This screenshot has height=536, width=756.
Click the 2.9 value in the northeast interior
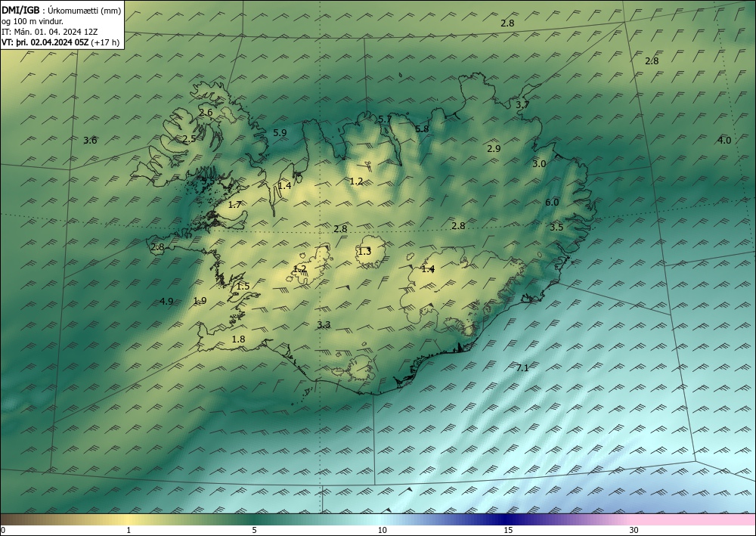point(494,148)
